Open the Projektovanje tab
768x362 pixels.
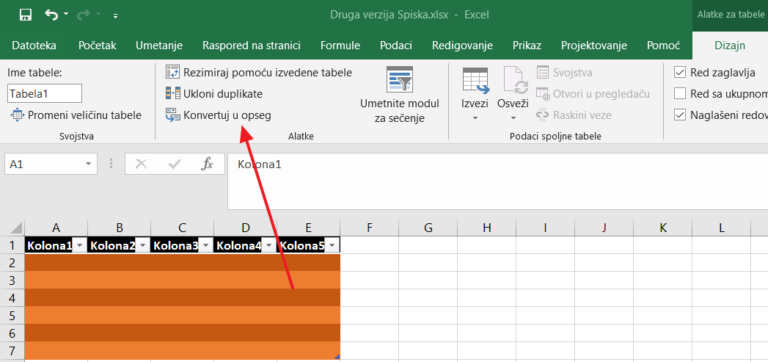click(594, 46)
